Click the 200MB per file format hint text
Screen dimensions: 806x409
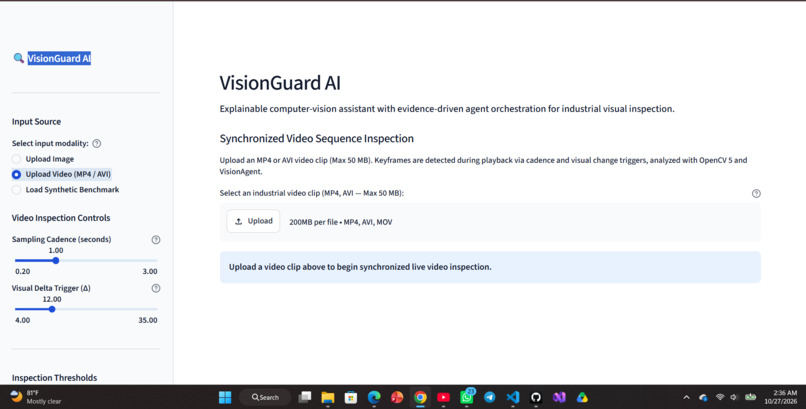tap(341, 222)
